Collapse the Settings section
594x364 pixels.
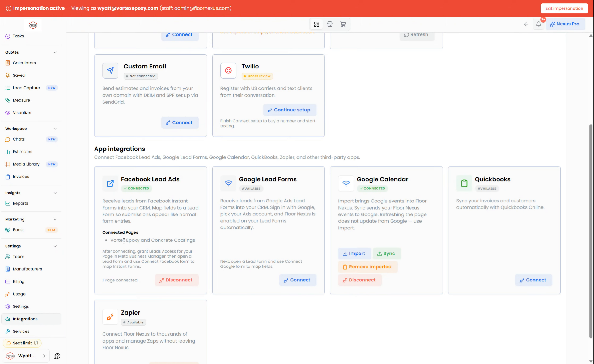[x=55, y=246]
